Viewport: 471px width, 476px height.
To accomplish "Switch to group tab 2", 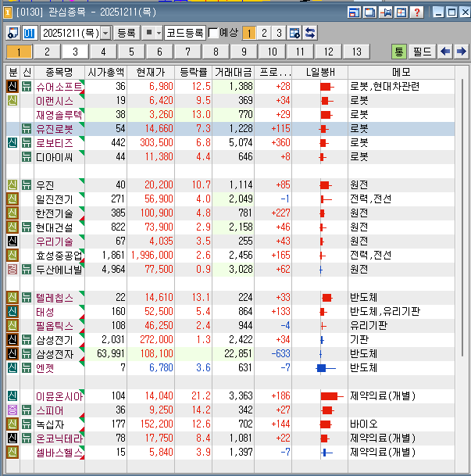I will [x=47, y=52].
